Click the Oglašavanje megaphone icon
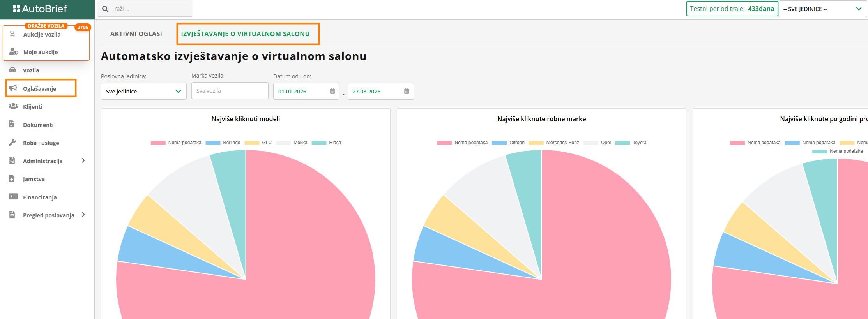The width and height of the screenshot is (868, 319). 13,88
